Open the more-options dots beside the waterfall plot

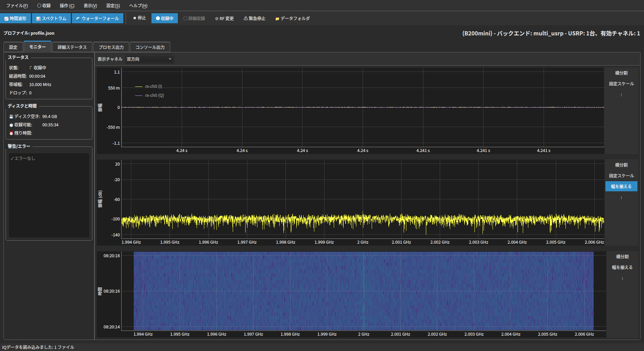pos(622,278)
